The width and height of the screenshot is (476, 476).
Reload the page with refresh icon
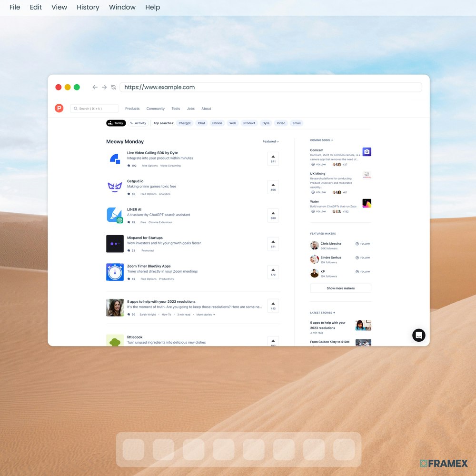[113, 87]
